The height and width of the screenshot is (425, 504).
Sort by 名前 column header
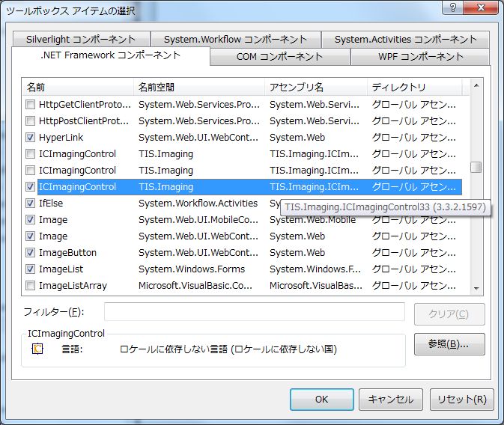[x=78, y=87]
